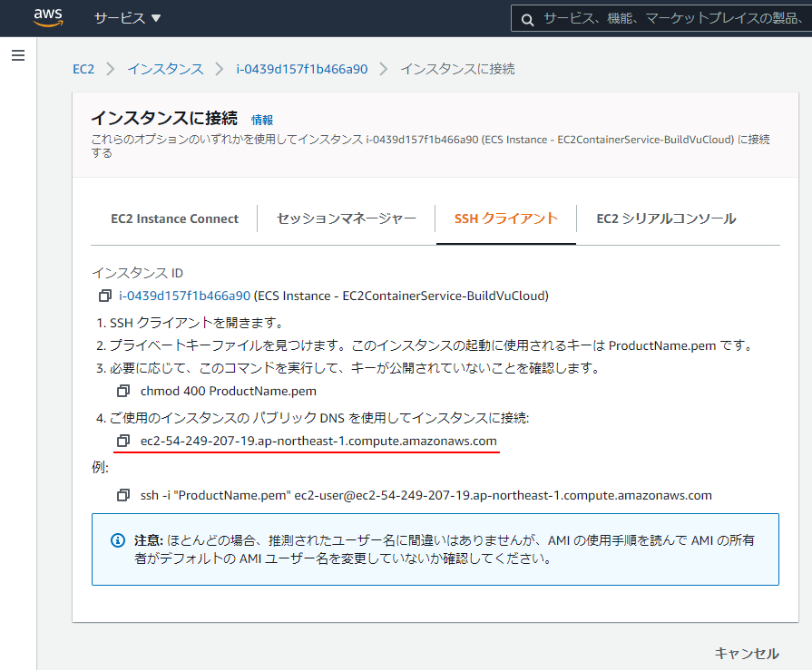The width and height of the screenshot is (812, 670).
Task: Open インスタンス breadcrumb link
Action: pos(166,69)
